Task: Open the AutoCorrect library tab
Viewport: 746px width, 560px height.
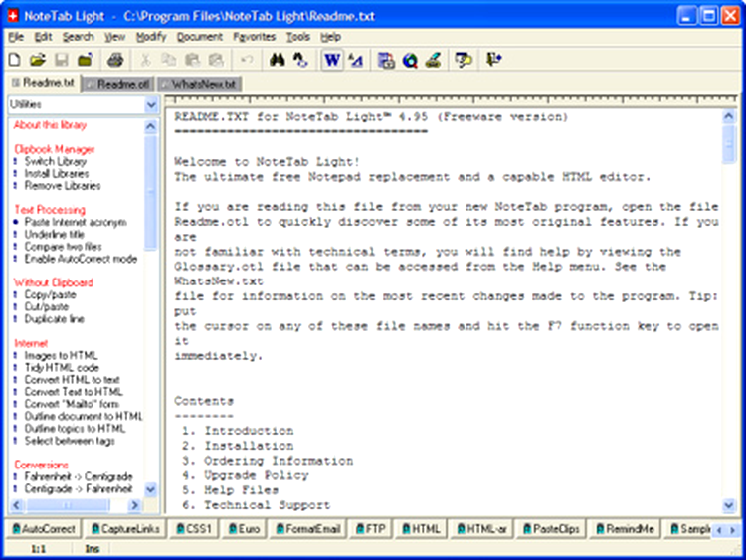Action: click(x=44, y=529)
